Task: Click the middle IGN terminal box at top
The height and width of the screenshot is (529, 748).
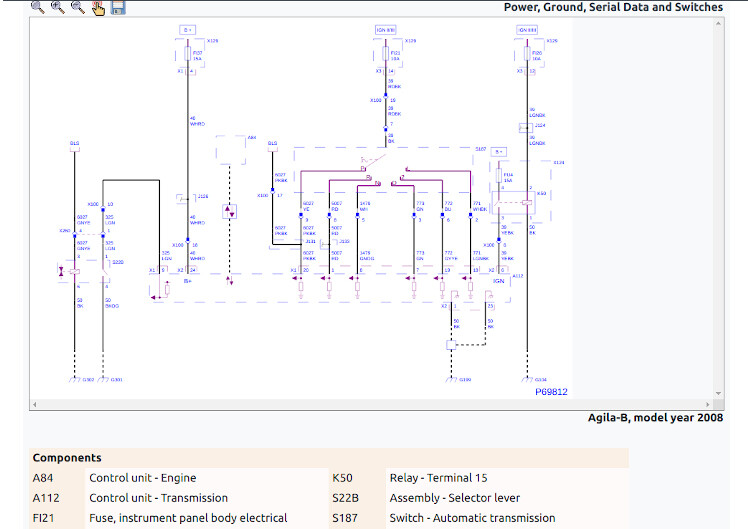Action: click(x=385, y=30)
